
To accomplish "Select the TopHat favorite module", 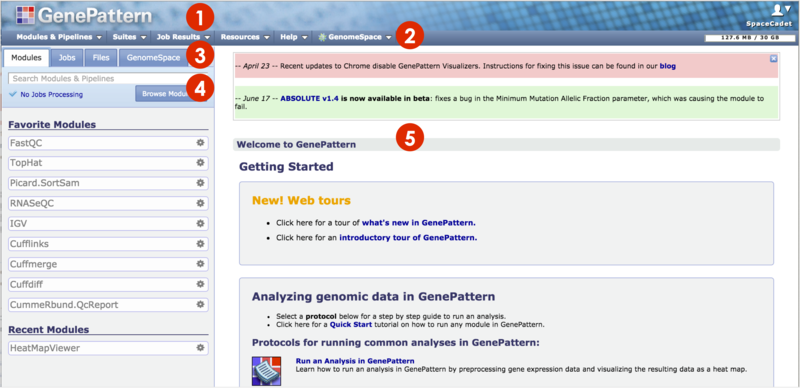I will (x=108, y=163).
